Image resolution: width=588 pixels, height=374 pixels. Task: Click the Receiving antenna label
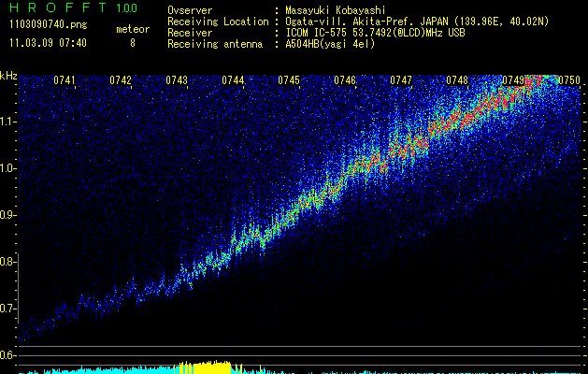coord(215,44)
